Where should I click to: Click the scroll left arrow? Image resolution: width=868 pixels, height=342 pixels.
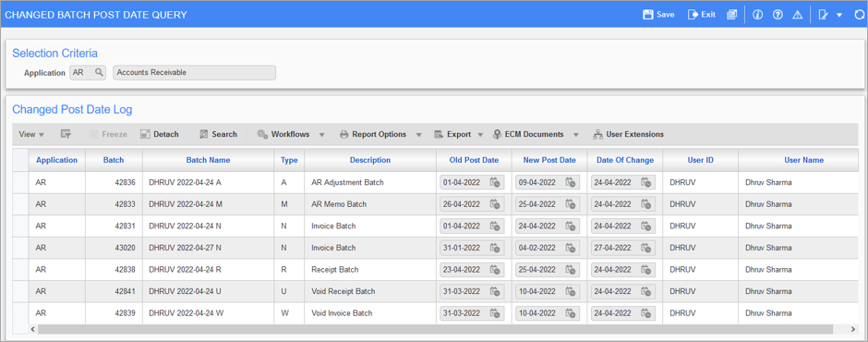(32, 329)
